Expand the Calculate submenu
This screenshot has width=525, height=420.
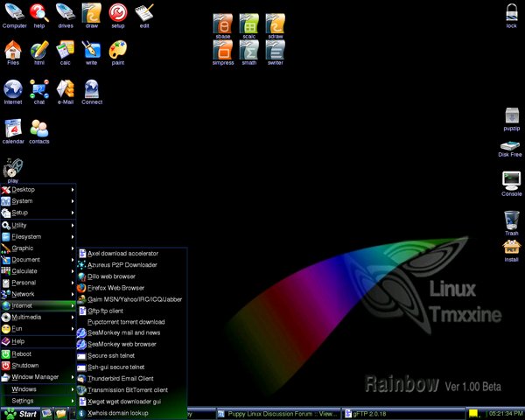(x=38, y=271)
